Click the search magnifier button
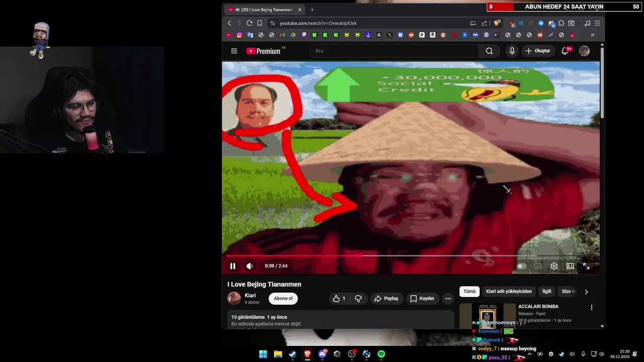 coord(490,51)
